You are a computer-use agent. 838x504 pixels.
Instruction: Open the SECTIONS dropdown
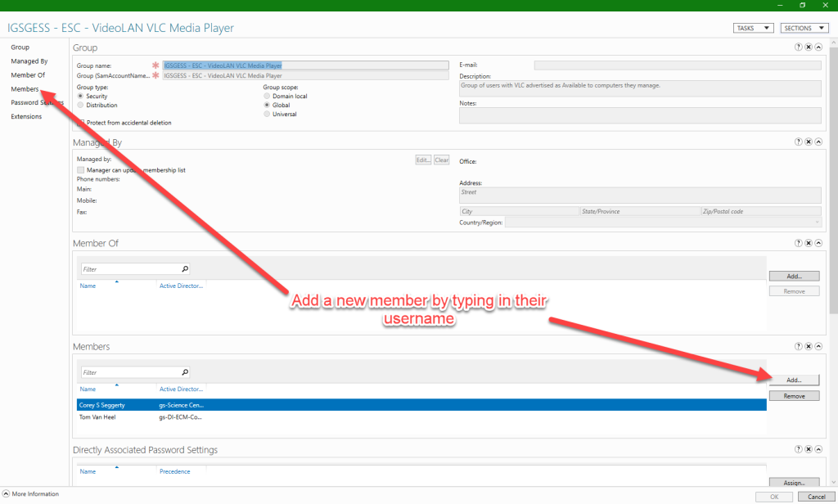tap(804, 28)
